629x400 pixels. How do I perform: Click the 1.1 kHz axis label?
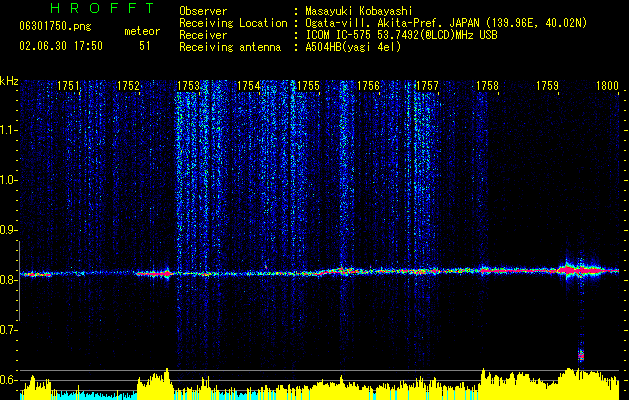click(8, 130)
